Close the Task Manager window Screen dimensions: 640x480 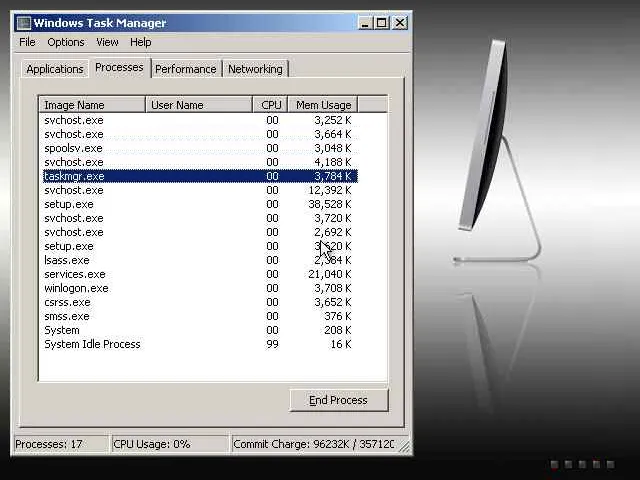pyautogui.click(x=400, y=23)
